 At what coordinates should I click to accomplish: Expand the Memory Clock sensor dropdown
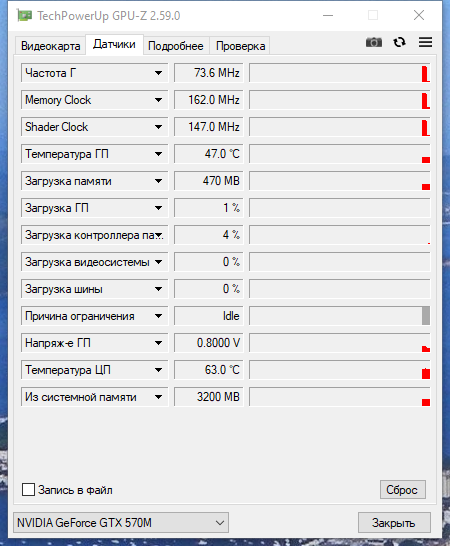tap(158, 100)
